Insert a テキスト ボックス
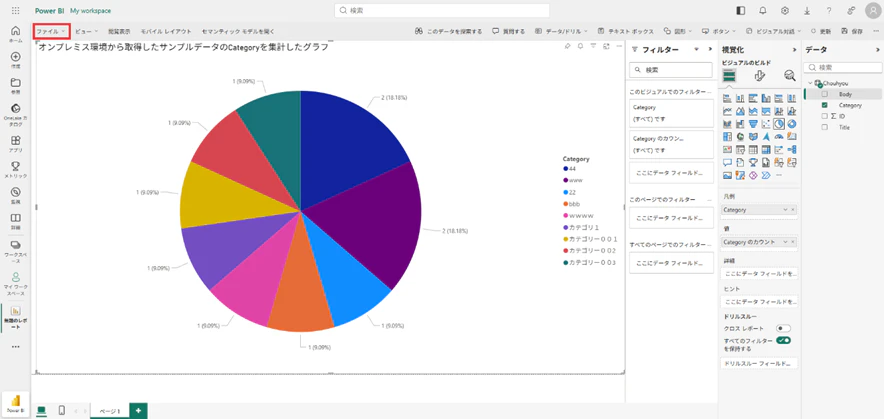 coord(626,32)
